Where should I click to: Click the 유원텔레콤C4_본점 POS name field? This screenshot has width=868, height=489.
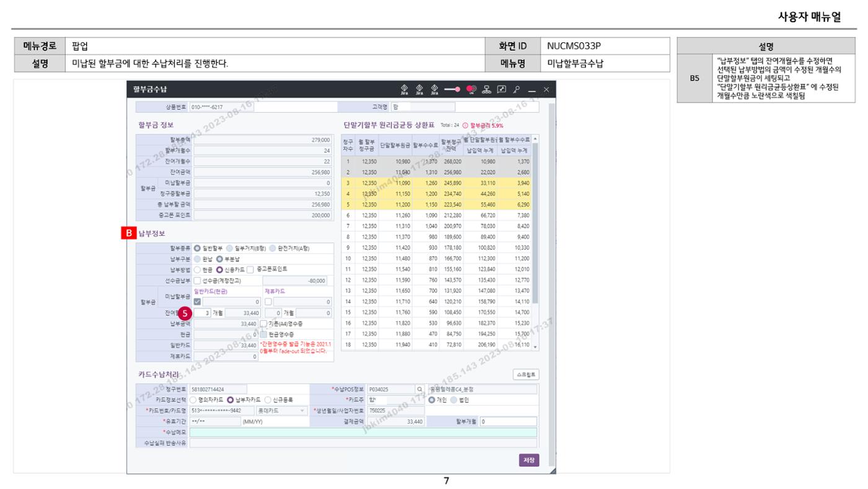482,389
